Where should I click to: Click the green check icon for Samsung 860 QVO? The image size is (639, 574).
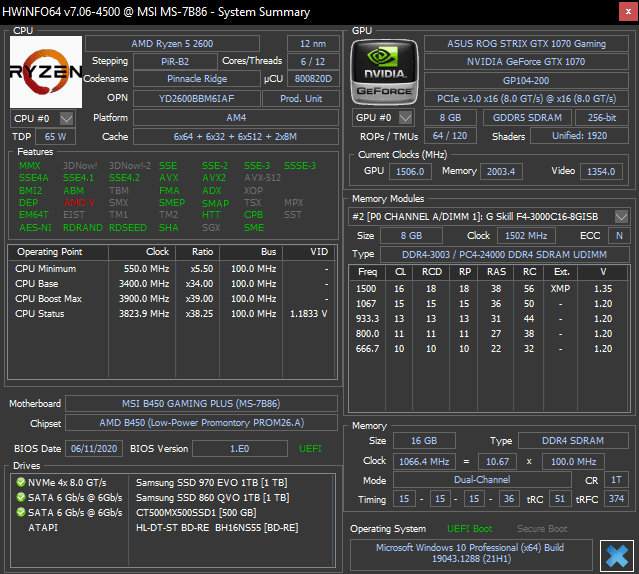click(x=21, y=497)
